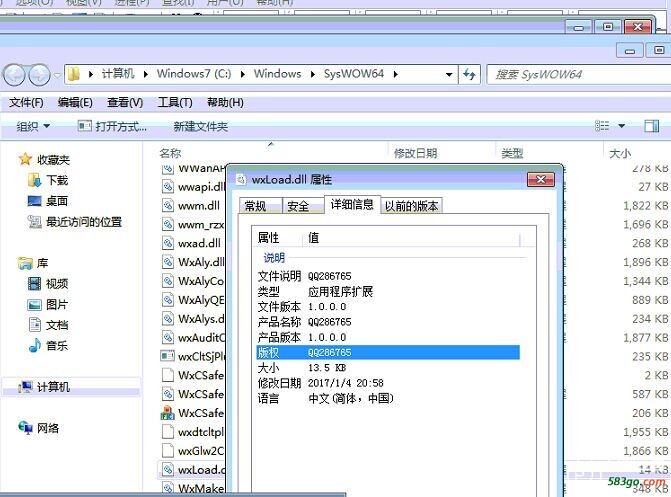This screenshot has width=671, height=497.
Task: Select the 修改日期 2017/1/4 20:58 row
Action: 388,383
